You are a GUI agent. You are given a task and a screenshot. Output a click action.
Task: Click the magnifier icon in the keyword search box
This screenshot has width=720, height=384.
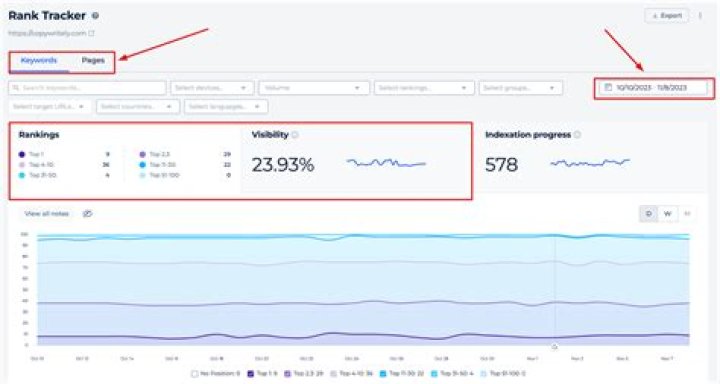click(16, 88)
